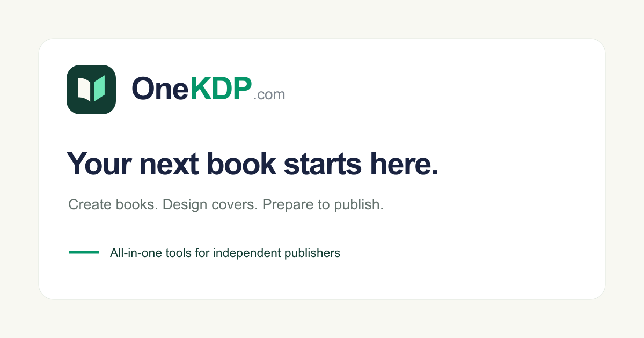This screenshot has width=644, height=338.
Task: Click "All-in-one tools for independent publishers" tagline
Action: pos(225,253)
